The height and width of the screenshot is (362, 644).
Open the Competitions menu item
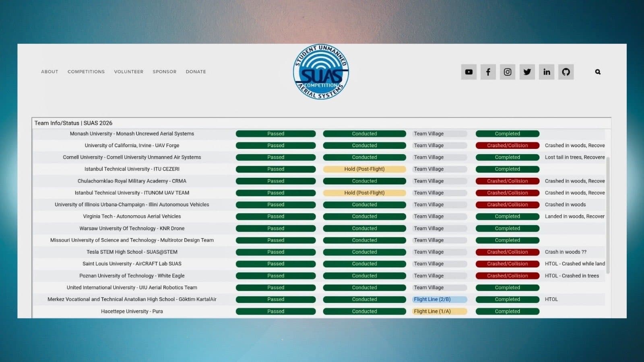[x=86, y=72]
